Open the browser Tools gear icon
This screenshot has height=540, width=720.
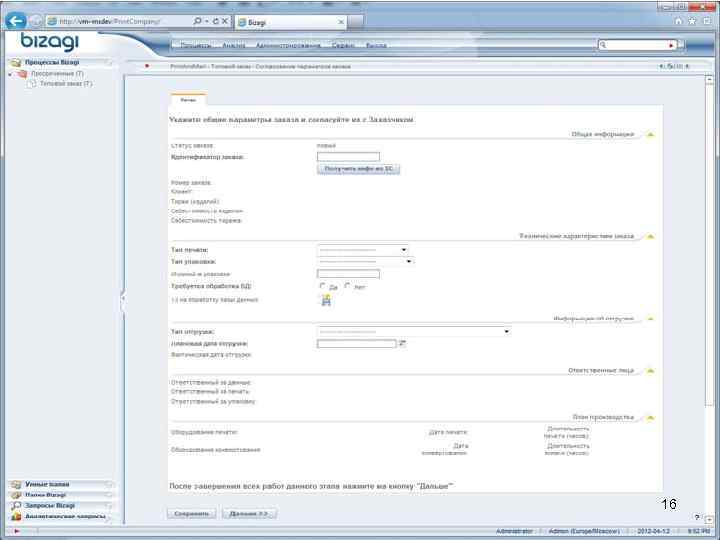[x=707, y=21]
